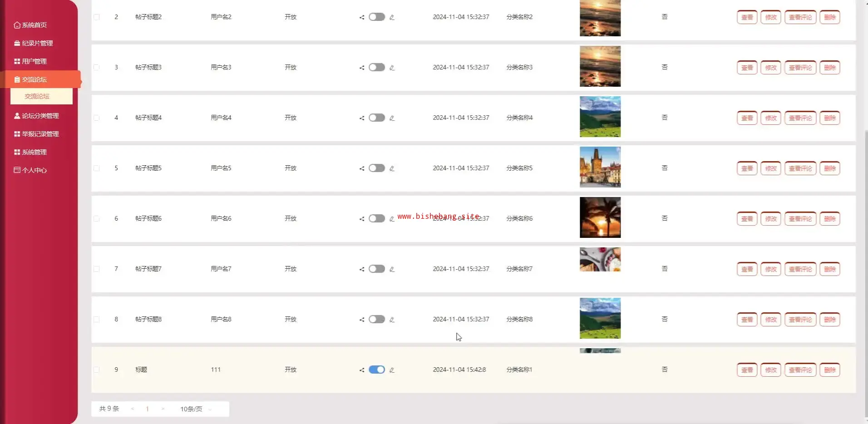Click the person icon beside 论坛分类管理

coord(17,116)
